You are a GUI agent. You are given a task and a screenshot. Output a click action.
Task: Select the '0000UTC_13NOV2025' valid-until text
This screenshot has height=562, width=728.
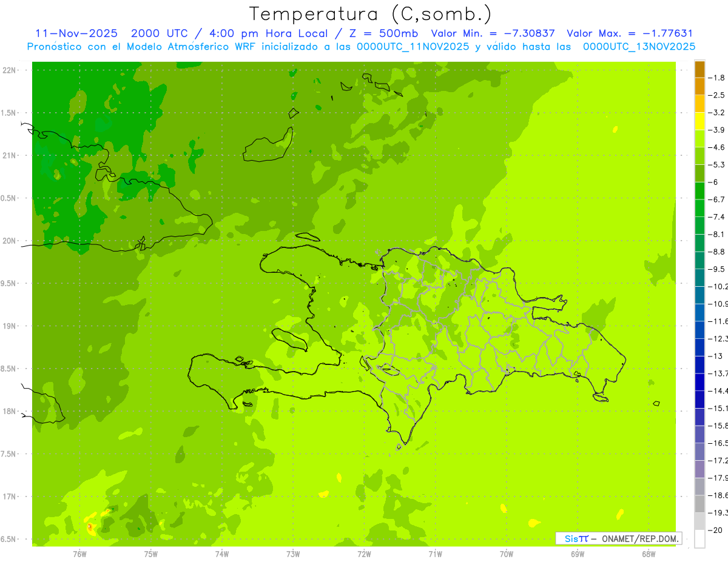[639, 47]
